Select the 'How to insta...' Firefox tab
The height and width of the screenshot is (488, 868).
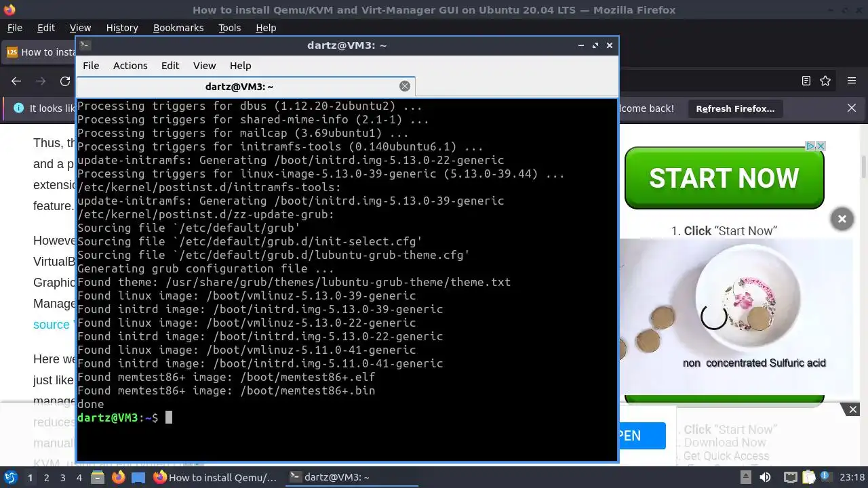tap(40, 52)
